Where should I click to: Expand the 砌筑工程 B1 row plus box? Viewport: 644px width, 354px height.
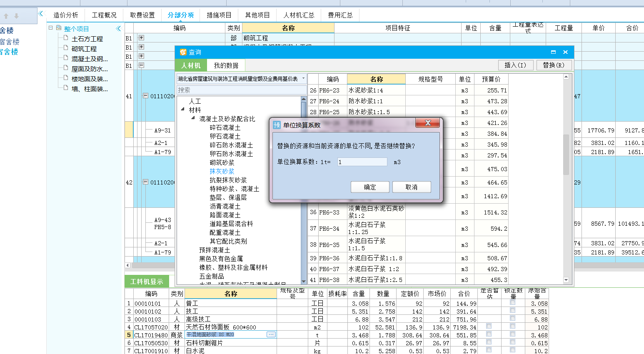pyautogui.click(x=141, y=37)
